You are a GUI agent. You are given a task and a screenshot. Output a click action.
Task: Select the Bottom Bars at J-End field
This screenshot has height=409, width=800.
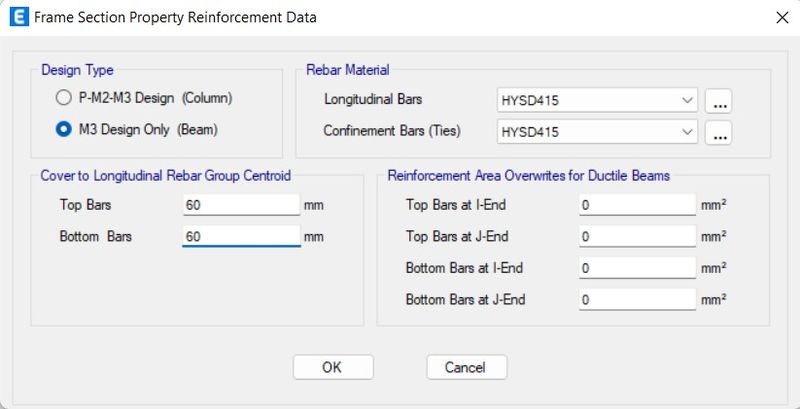pos(637,300)
